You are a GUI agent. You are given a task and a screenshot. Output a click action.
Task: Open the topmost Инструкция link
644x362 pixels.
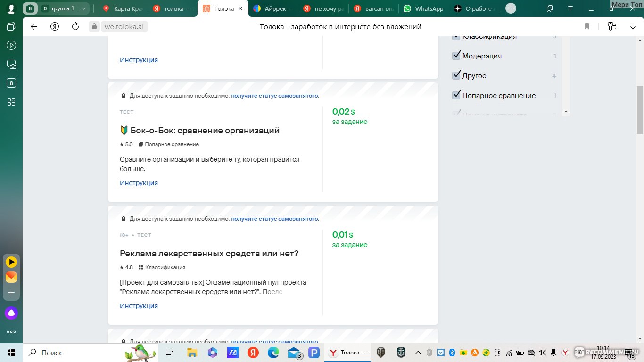point(139,60)
